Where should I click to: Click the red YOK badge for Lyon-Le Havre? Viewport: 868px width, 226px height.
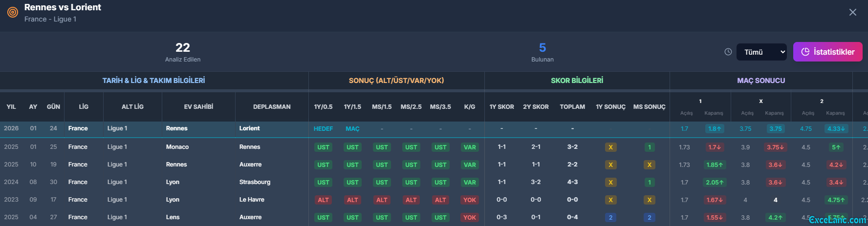(x=470, y=200)
